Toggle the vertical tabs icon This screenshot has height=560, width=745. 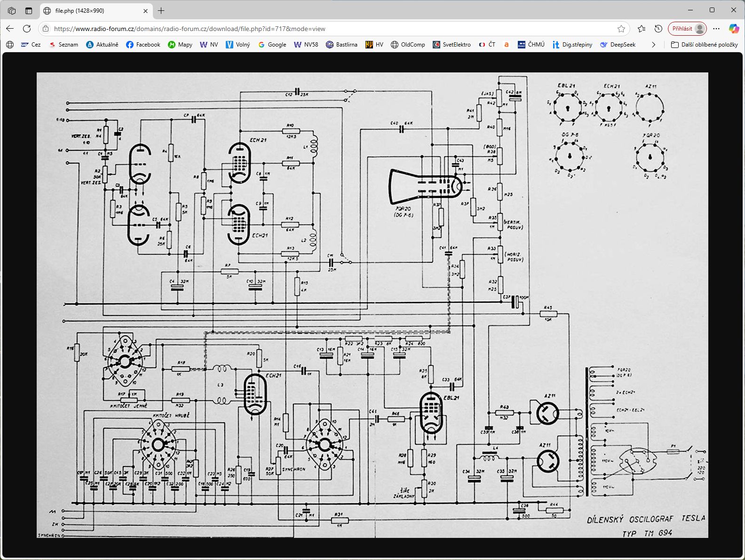coord(29,10)
